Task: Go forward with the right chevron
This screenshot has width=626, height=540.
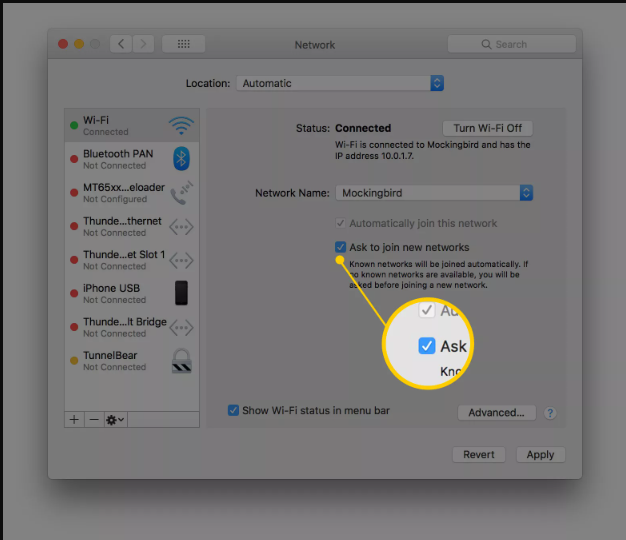Action: click(x=143, y=44)
